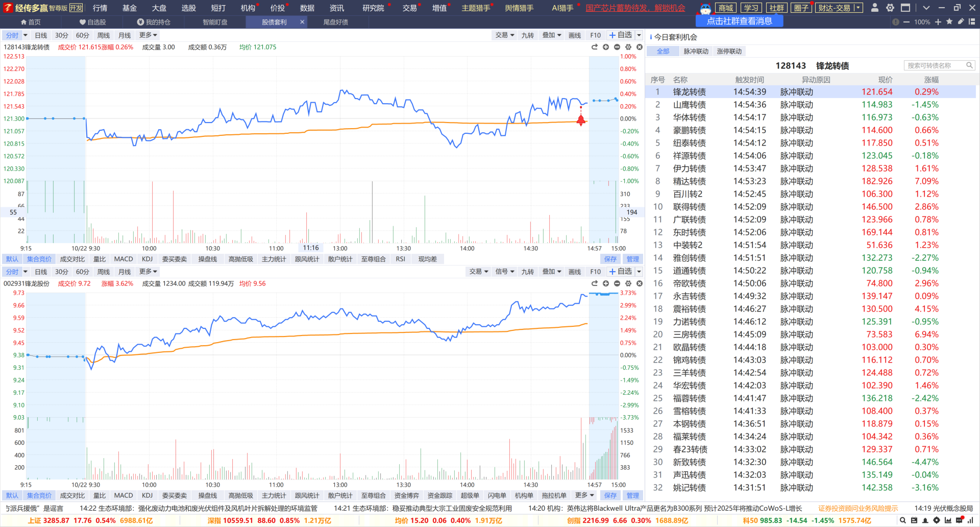
Task: Zoom in with the plus icon near 100%
Action: click(938, 22)
